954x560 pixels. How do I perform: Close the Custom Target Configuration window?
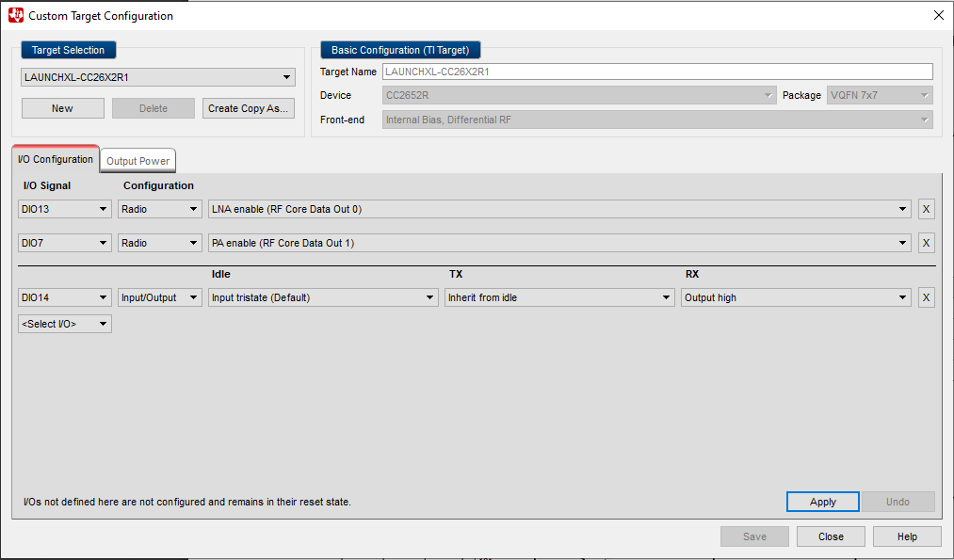[938, 16]
